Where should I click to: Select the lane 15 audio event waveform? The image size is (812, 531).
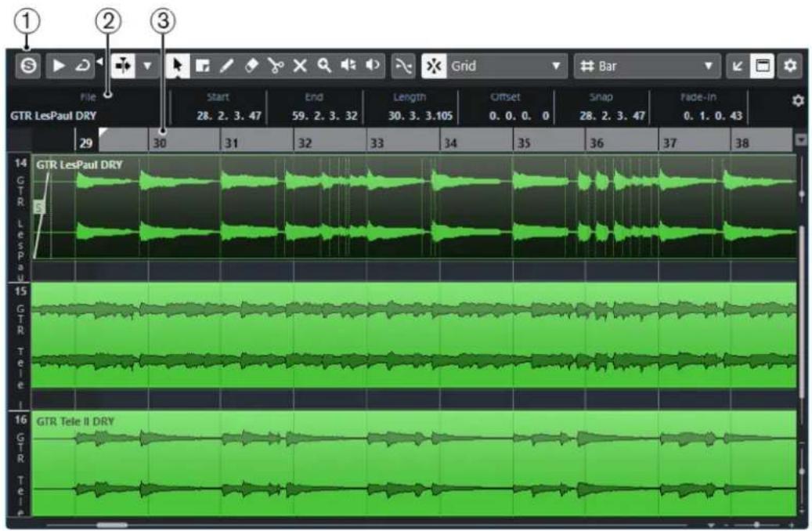click(413, 334)
